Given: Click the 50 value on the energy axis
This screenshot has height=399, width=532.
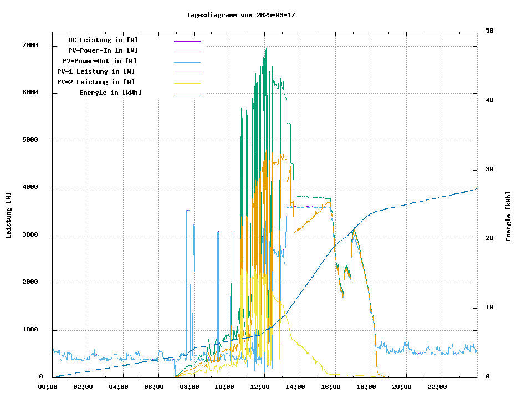Looking at the screenshot, I should [489, 31].
